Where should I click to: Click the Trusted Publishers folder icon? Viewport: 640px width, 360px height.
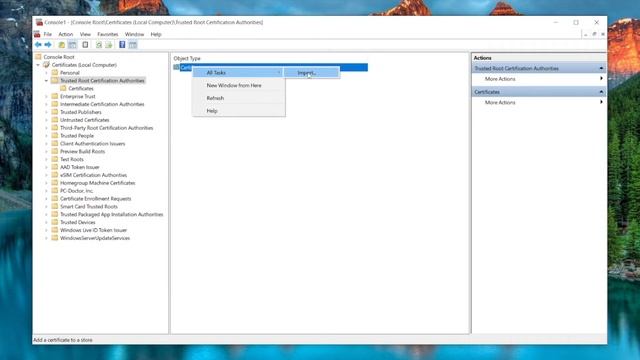55,112
